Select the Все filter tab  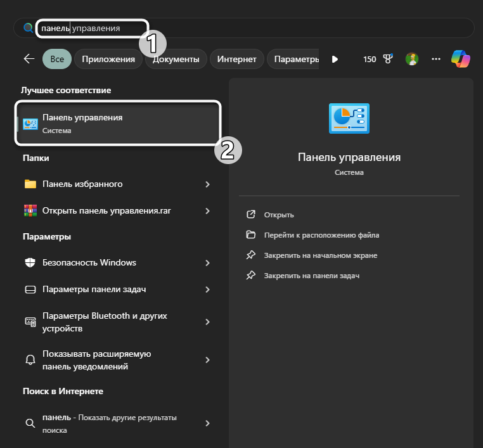pos(57,59)
